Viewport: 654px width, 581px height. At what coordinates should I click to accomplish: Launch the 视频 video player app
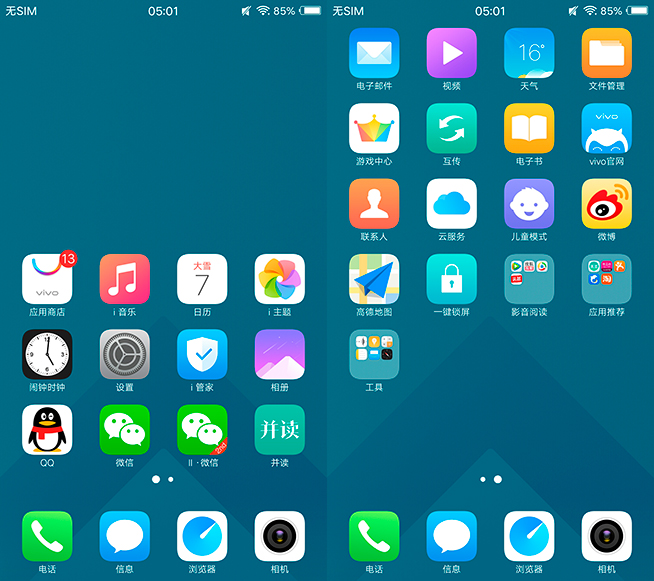tap(452, 53)
